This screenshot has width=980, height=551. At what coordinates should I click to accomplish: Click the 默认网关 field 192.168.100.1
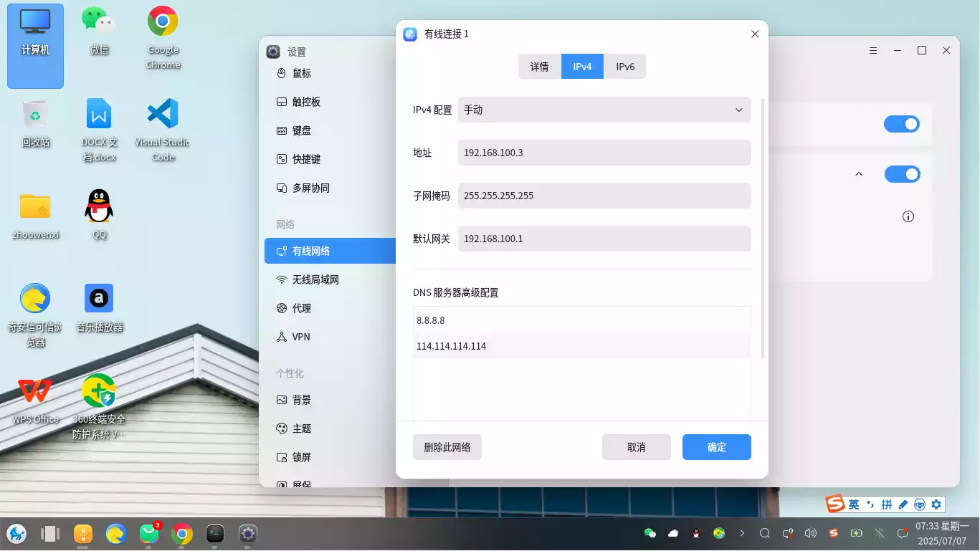604,239
